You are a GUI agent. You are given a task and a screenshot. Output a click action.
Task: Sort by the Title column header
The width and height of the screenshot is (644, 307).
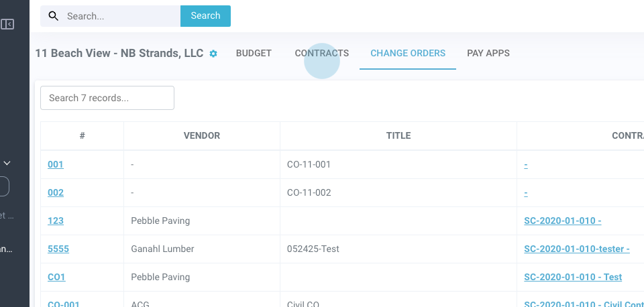point(398,135)
